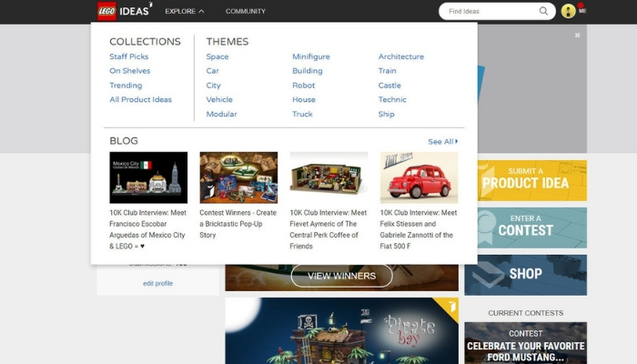Close the banner with the X icon
Viewport: 637px width, 364px height.
(577, 35)
